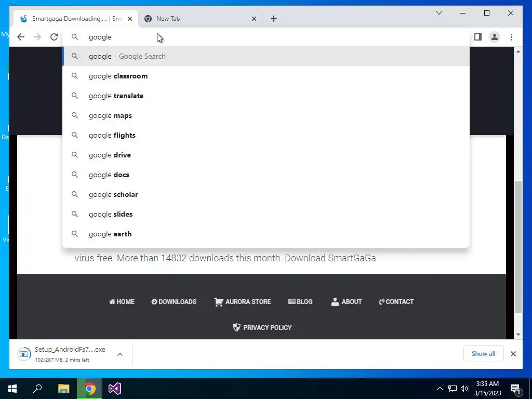The image size is (532, 399).
Task: Open File Explorer from taskbar
Action: 63,389
